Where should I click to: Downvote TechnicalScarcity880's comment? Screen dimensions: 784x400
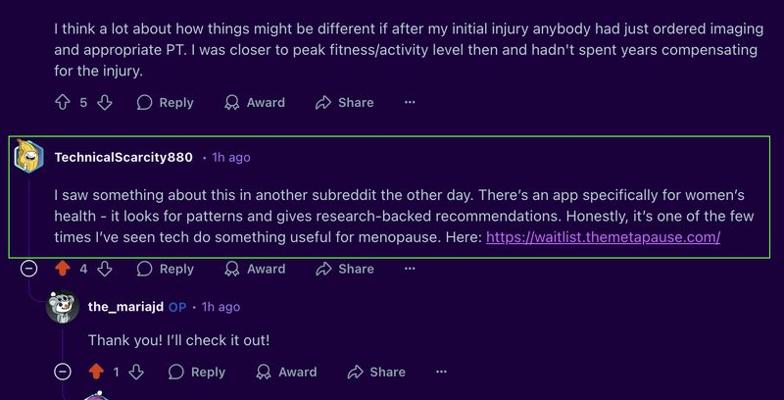tap(104, 269)
